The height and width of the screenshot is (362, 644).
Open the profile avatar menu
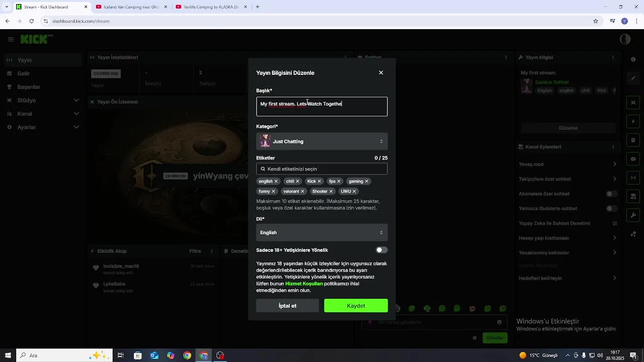click(x=625, y=39)
